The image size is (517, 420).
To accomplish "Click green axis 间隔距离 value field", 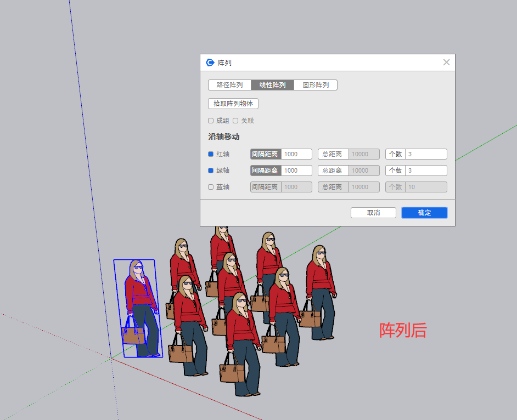I will point(296,171).
